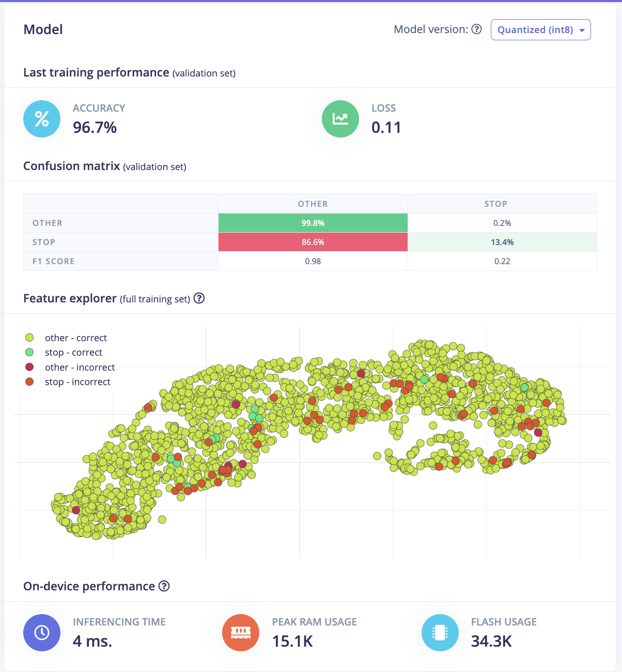Click the flash usage chip icon
This screenshot has width=622, height=672.
[440, 633]
